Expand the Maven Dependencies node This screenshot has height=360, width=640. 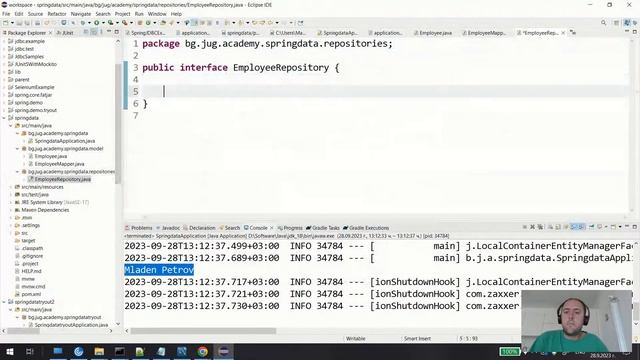pos(11,210)
